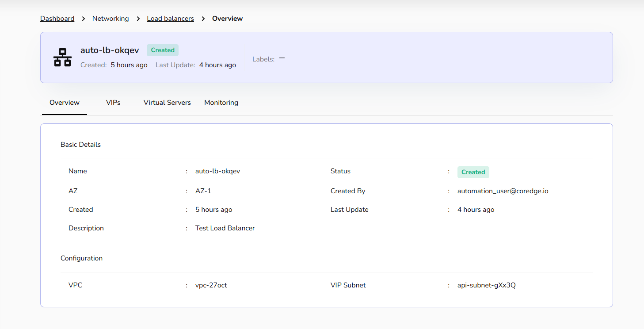Click the chevron after Dashboard breadcrumb
The width and height of the screenshot is (644, 329).
(x=83, y=19)
